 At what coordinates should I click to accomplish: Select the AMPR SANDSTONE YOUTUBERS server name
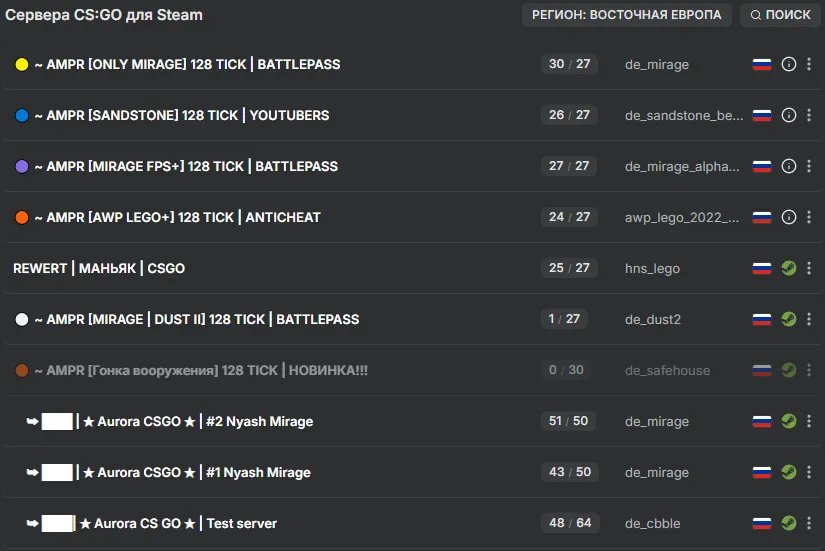182,115
